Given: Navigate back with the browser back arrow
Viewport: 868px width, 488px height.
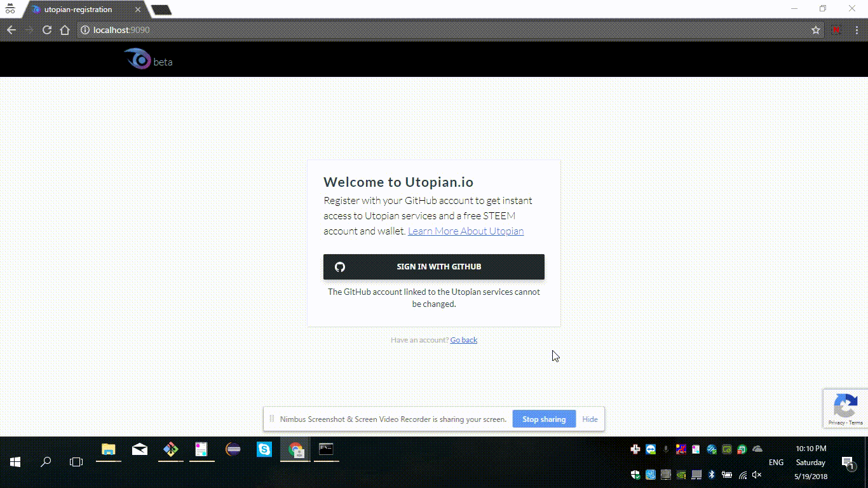Looking at the screenshot, I should click(x=11, y=30).
